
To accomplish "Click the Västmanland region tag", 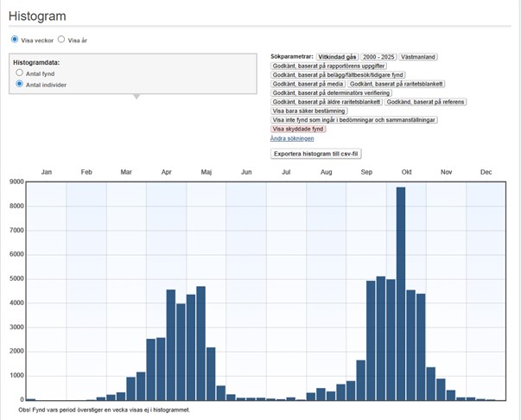I will [417, 56].
